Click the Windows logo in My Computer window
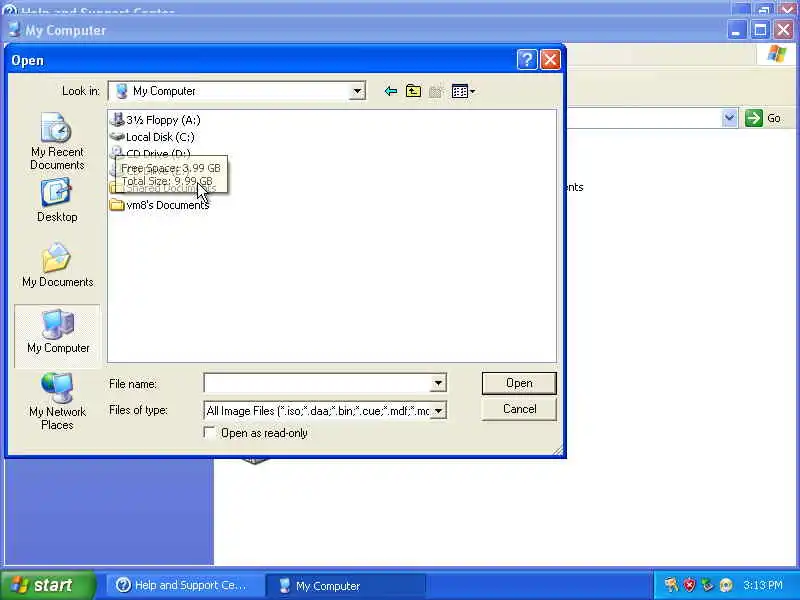Viewport: 800px width, 600px height. pos(777,54)
